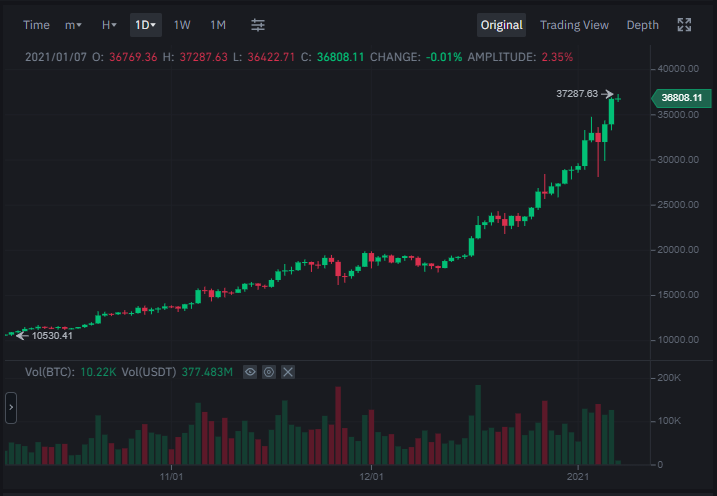
Task: Open the hours interval dropdown
Action: coord(109,25)
